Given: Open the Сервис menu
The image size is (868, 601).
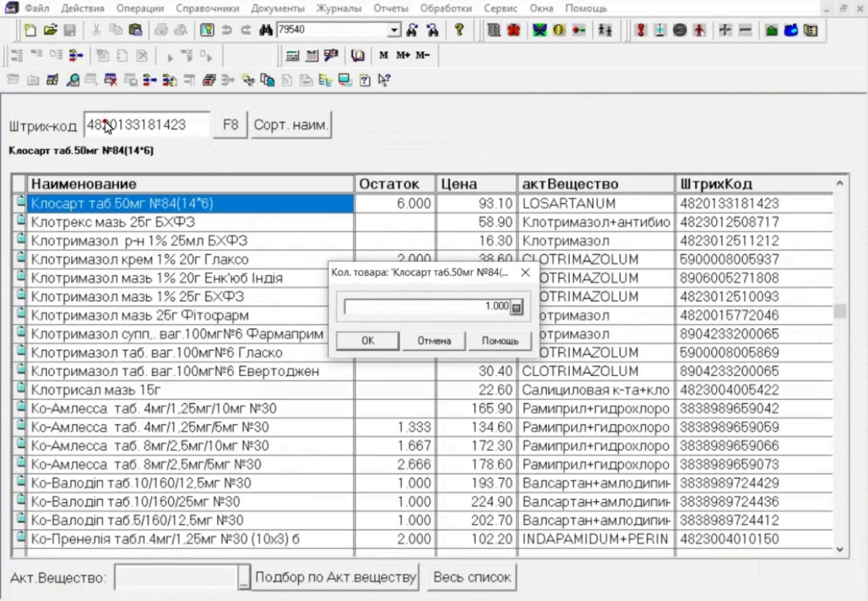Looking at the screenshot, I should [500, 8].
